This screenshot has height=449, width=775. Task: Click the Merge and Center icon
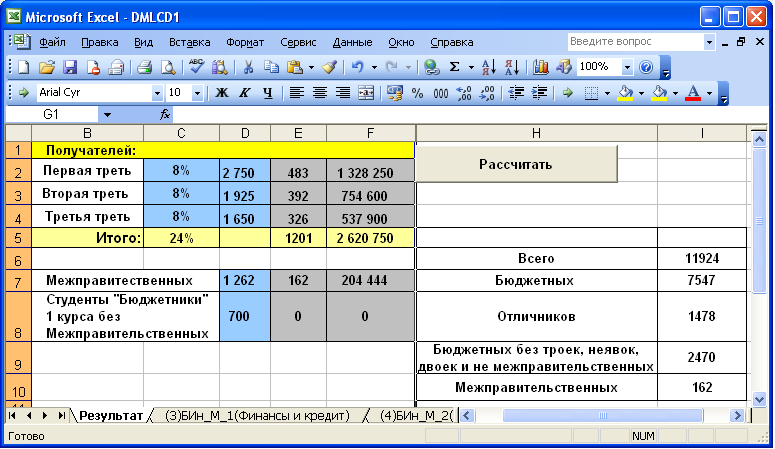pyautogui.click(x=366, y=93)
